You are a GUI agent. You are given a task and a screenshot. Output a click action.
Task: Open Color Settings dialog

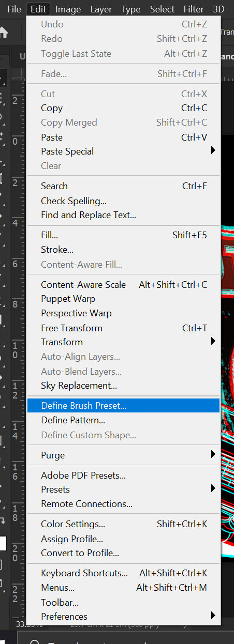pos(123,524)
